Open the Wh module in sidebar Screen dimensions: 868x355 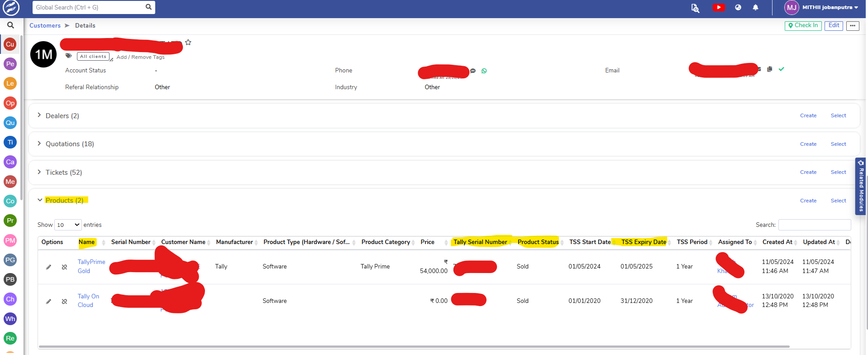pyautogui.click(x=10, y=319)
